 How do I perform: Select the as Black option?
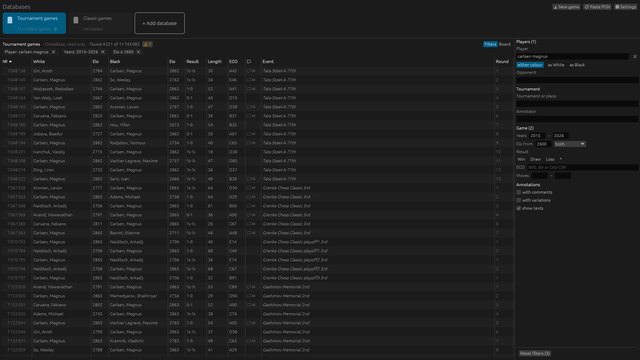tap(577, 65)
